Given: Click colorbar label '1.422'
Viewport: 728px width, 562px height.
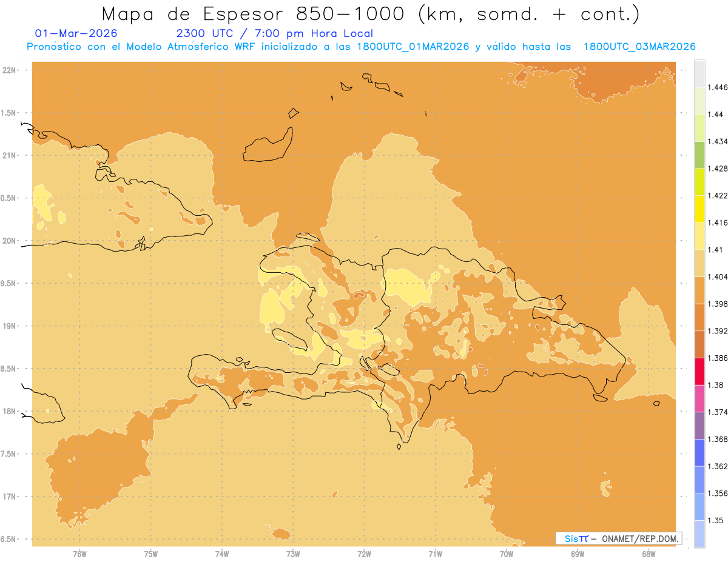Looking at the screenshot, I should click(718, 195).
